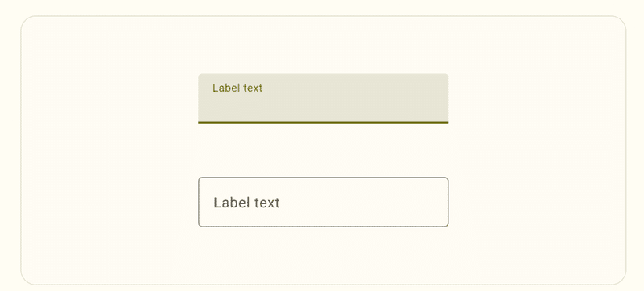Screen dimensions: 644x291
Task: Click the empty card area above the filled field
Action: (324, 45)
